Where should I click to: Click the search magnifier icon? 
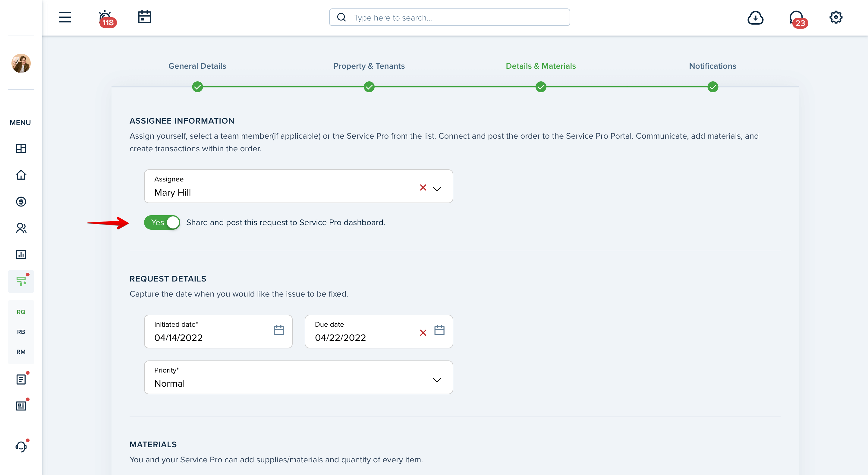point(341,17)
